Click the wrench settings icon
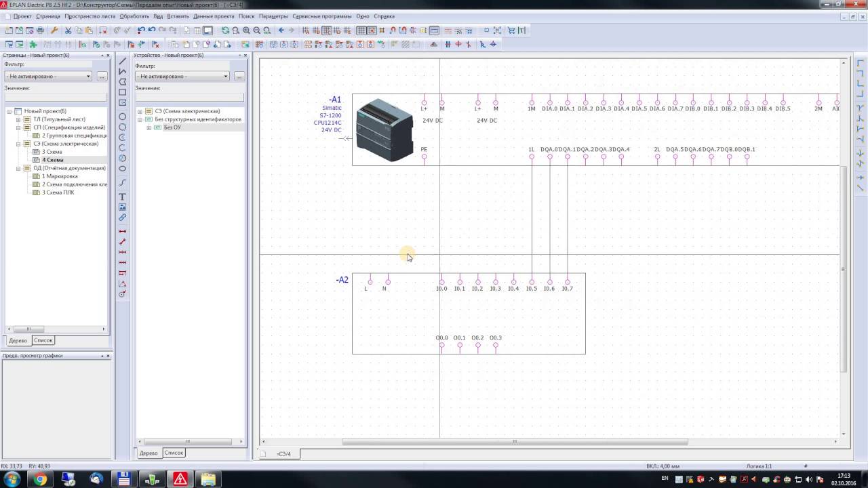Viewport: 868px width, 488px height. pos(54,30)
